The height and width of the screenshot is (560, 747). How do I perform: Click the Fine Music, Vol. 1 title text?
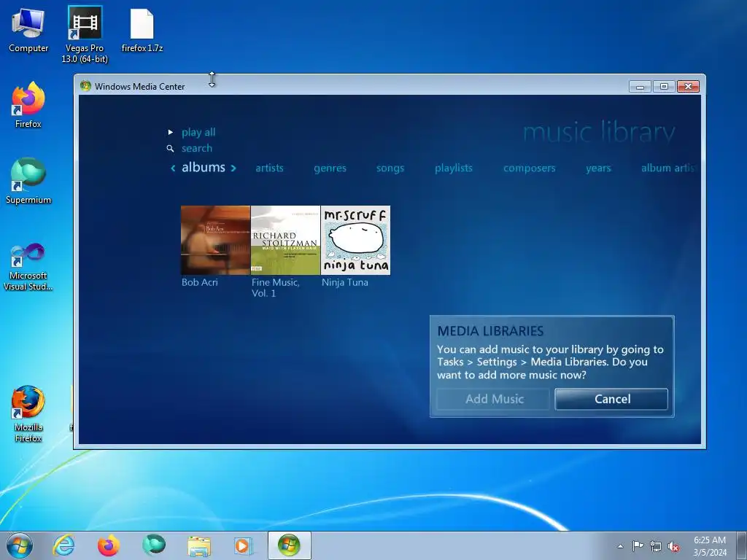(275, 287)
